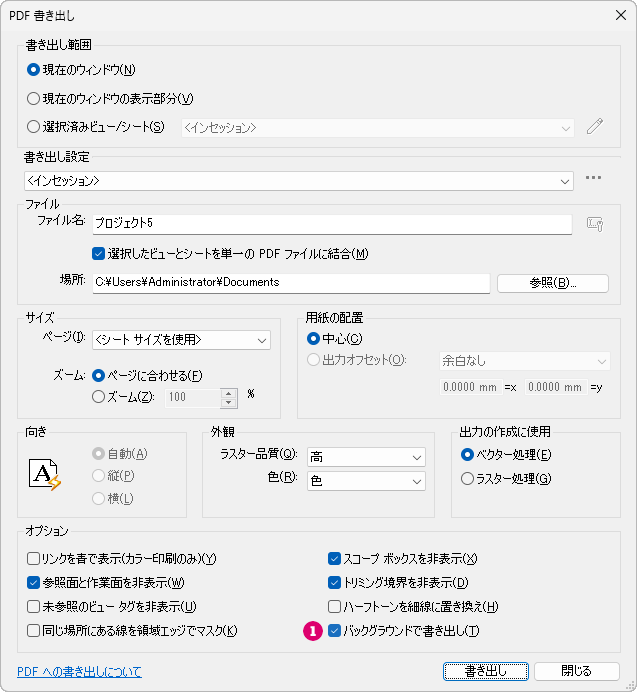Select the ラスター処理 radio button

click(467, 479)
